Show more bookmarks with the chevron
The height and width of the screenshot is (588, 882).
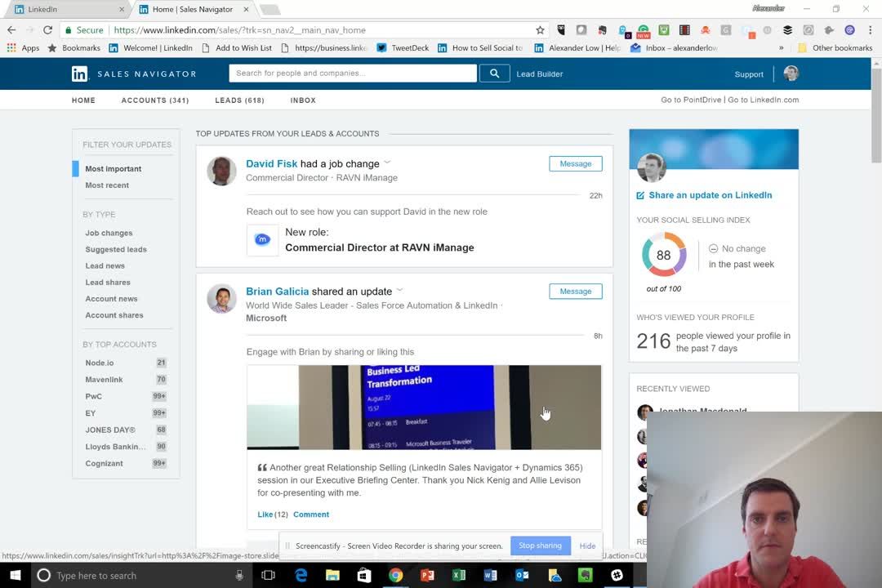coord(782,48)
